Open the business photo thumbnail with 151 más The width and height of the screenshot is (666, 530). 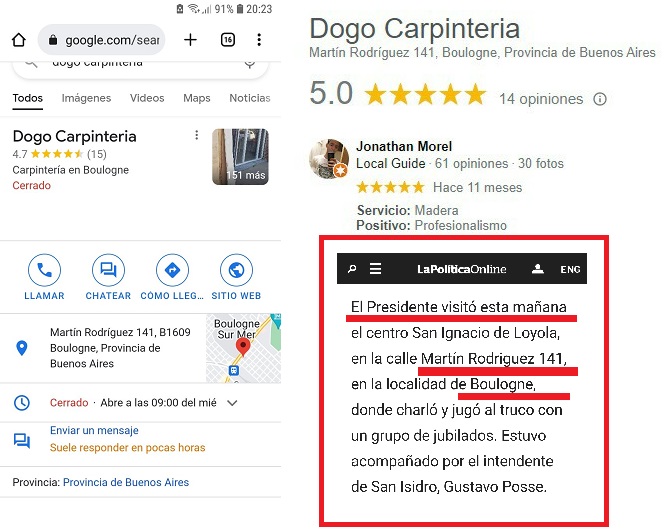[x=240, y=156]
